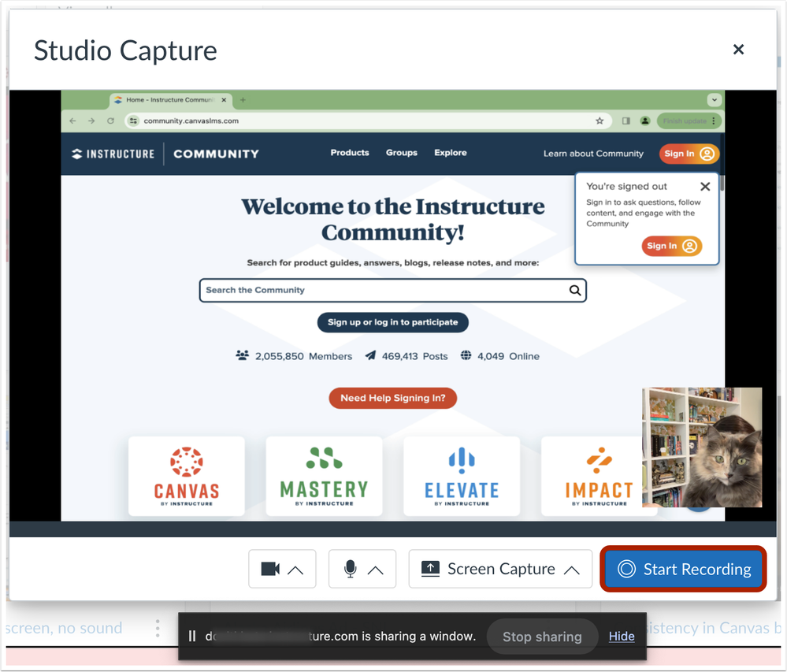This screenshot has height=672, width=787.
Task: Click the Online globe icon
Action: pyautogui.click(x=466, y=355)
